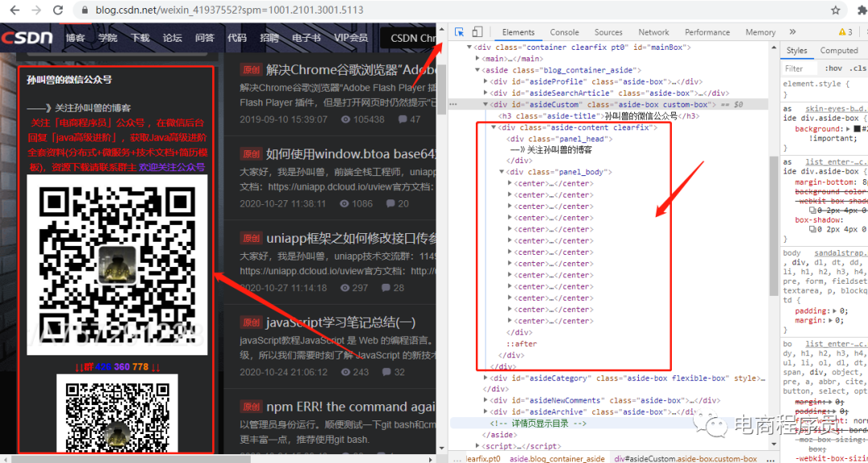
Task: Expand the script element node
Action: pos(478,446)
